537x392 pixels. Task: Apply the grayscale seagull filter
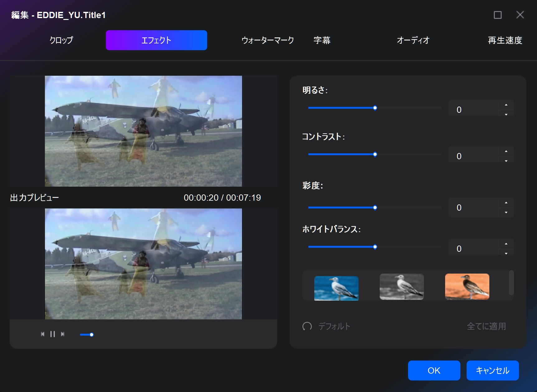(x=402, y=287)
